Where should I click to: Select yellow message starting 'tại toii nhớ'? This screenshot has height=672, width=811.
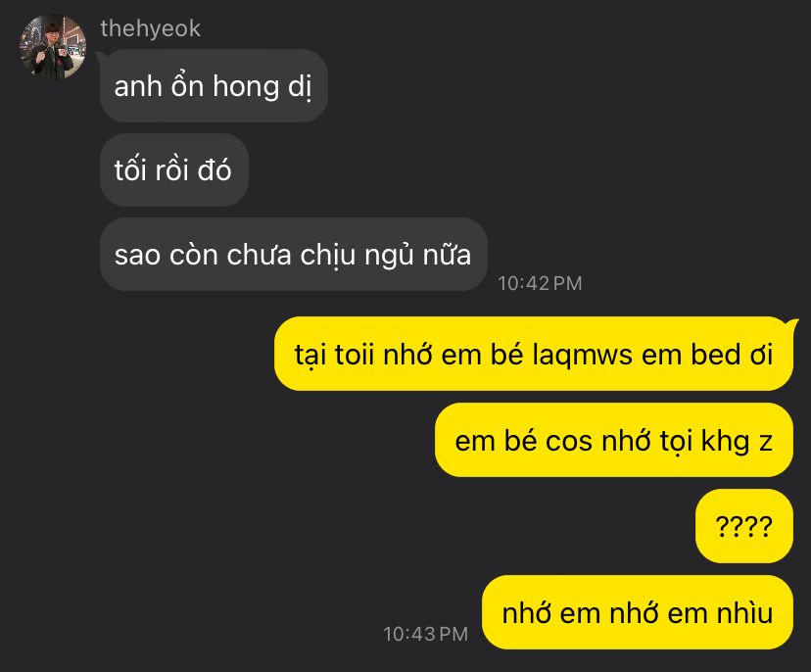pos(534,355)
